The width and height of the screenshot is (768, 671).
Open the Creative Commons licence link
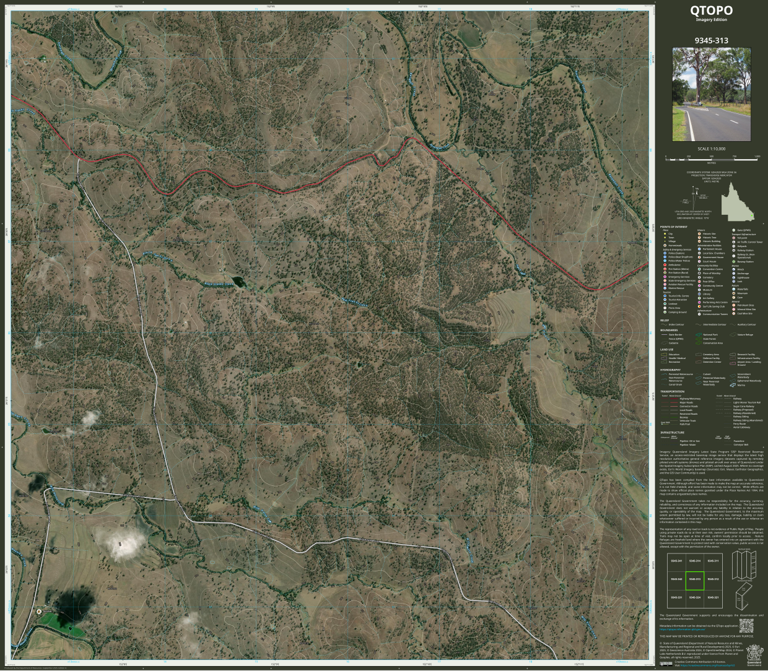(x=707, y=665)
